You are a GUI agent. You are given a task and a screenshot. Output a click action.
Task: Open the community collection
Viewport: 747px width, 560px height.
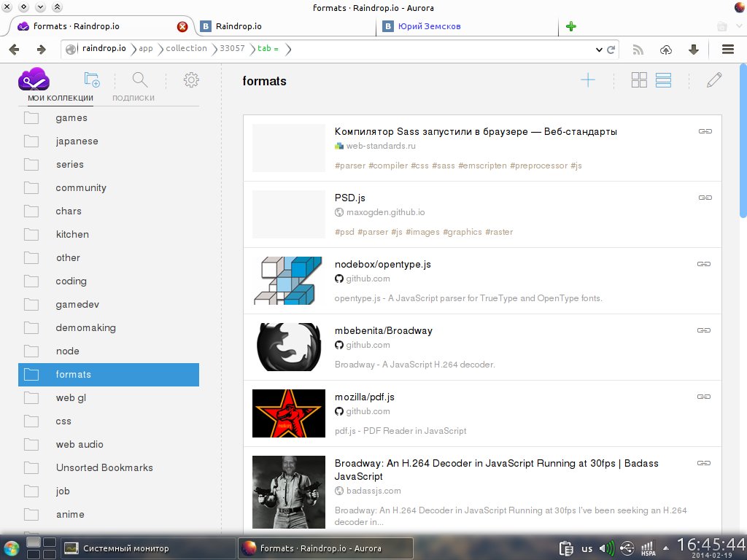(109, 187)
